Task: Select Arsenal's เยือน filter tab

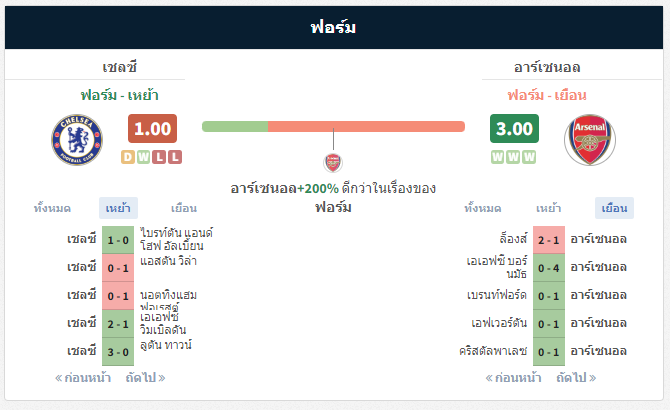Action: 614,208
